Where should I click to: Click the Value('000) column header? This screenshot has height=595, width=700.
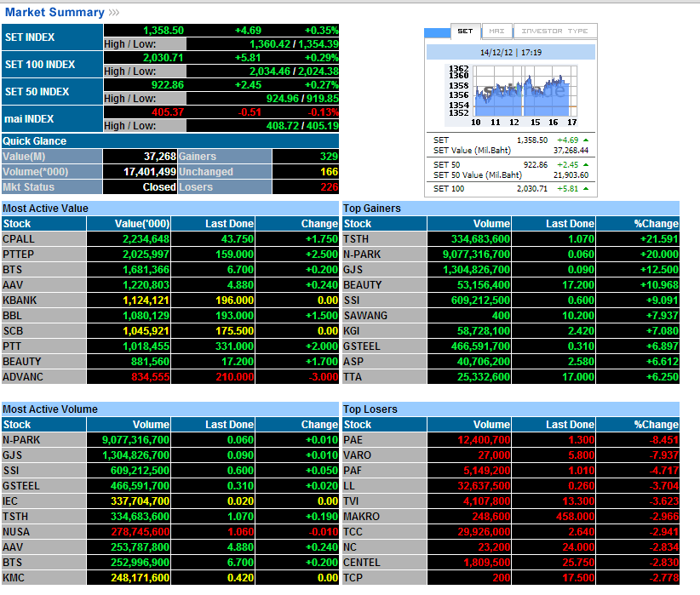click(129, 224)
